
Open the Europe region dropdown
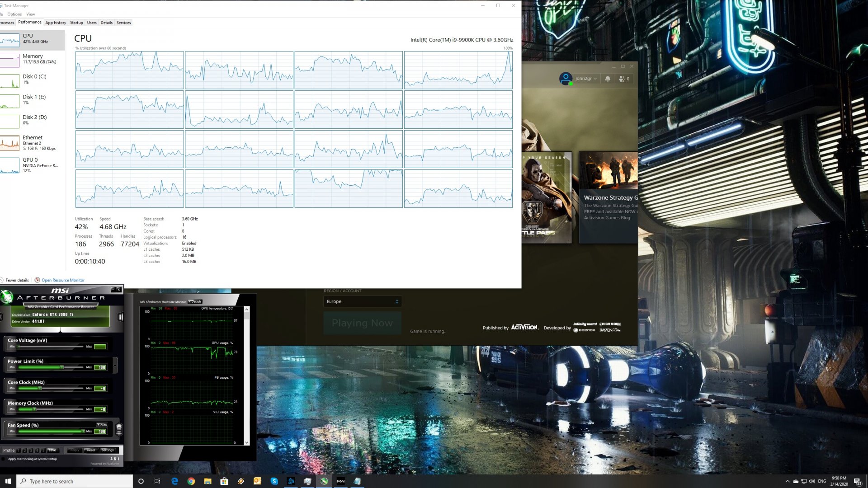point(362,301)
